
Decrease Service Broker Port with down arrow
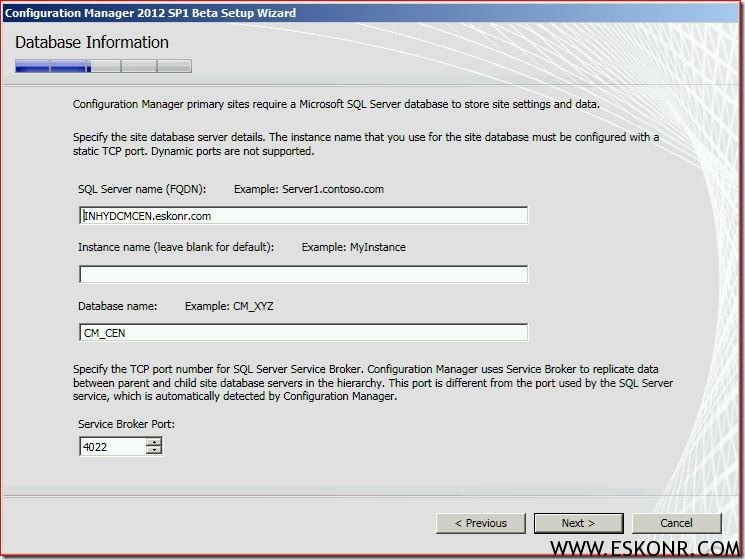pos(154,450)
